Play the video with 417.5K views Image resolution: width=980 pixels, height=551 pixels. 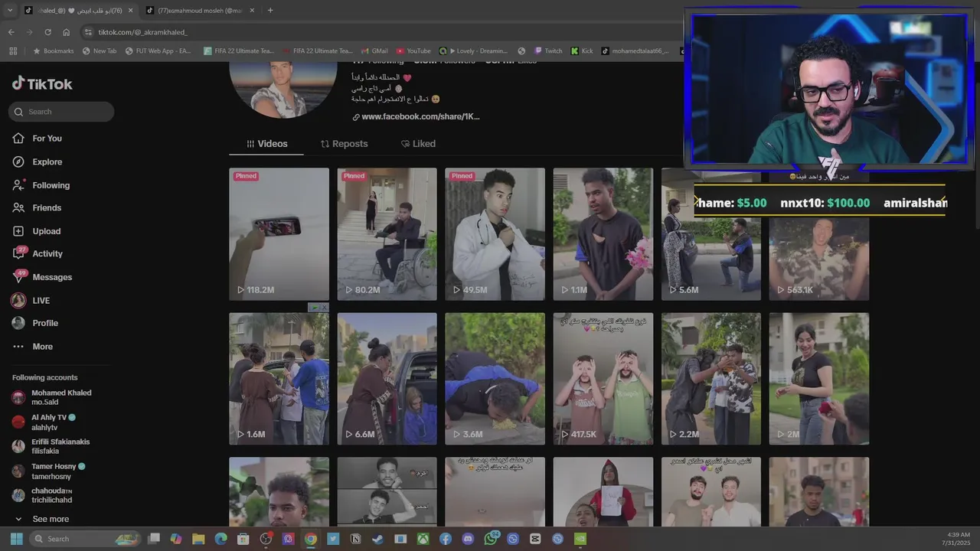(x=603, y=379)
